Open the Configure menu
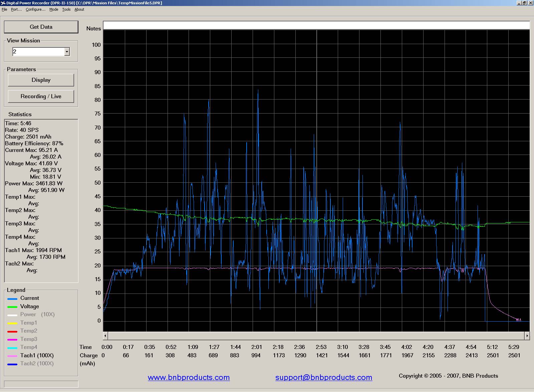 click(x=35, y=9)
